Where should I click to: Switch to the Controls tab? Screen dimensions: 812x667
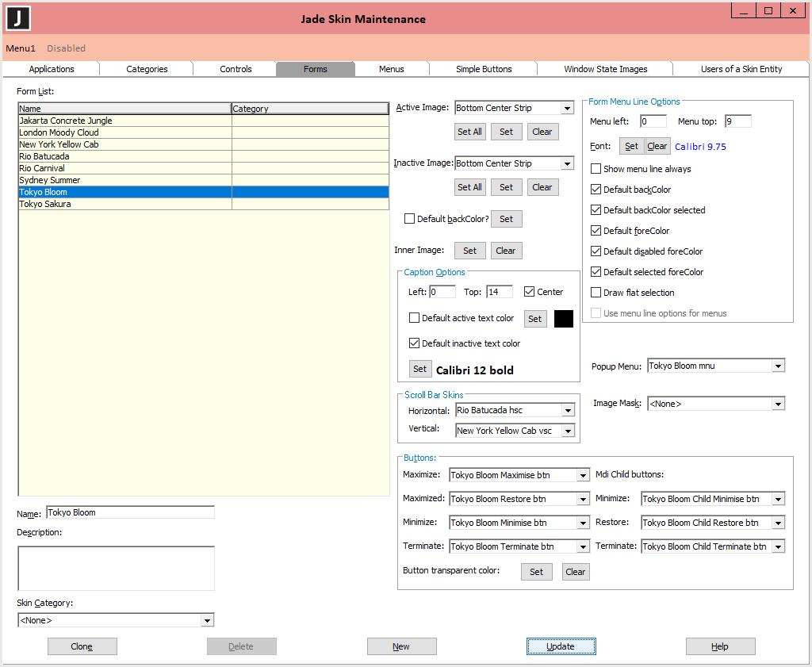point(236,69)
